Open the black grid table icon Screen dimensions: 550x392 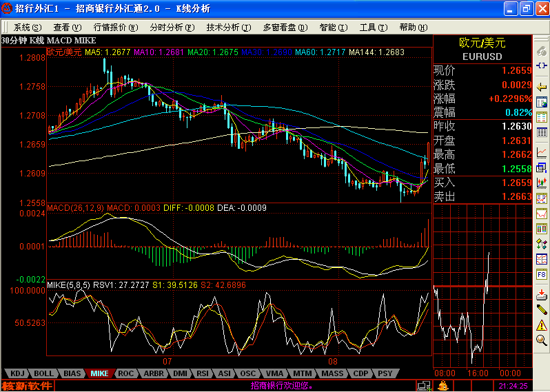(x=542, y=132)
